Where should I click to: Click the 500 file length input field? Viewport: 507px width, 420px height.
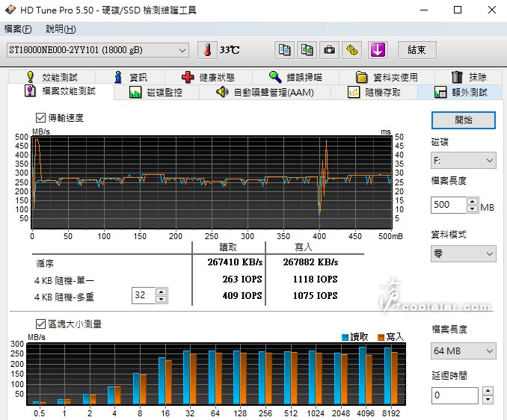[449, 205]
